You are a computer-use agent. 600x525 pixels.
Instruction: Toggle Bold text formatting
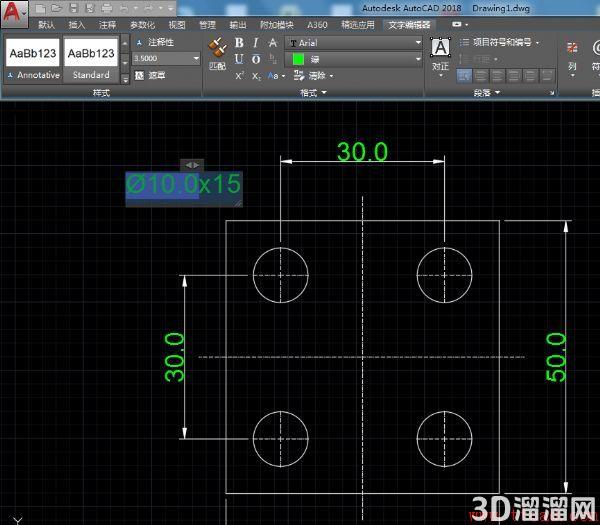239,42
